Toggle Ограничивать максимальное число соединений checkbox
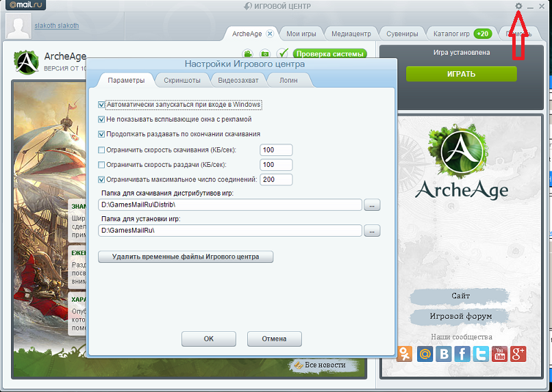The image size is (552, 392). pos(101,180)
